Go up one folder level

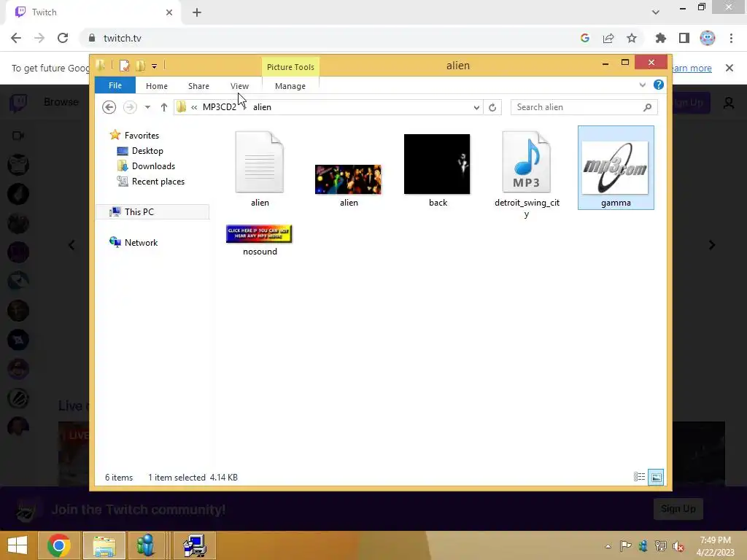(x=164, y=107)
